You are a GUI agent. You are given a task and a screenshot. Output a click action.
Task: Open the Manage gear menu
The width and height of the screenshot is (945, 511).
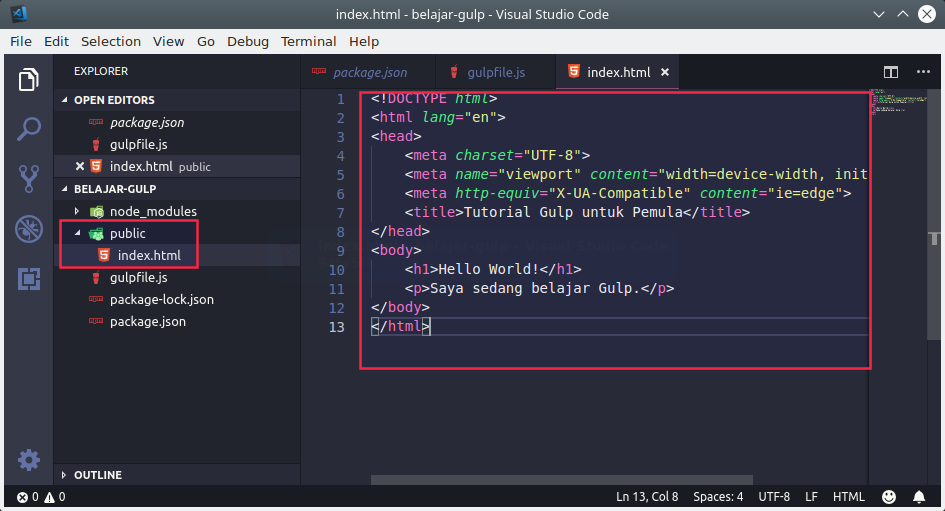[x=28, y=460]
